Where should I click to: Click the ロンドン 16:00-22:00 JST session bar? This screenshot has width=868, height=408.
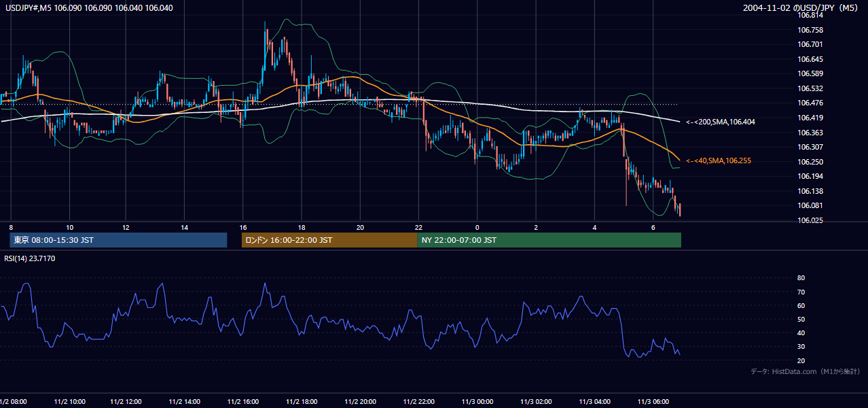[x=329, y=240]
